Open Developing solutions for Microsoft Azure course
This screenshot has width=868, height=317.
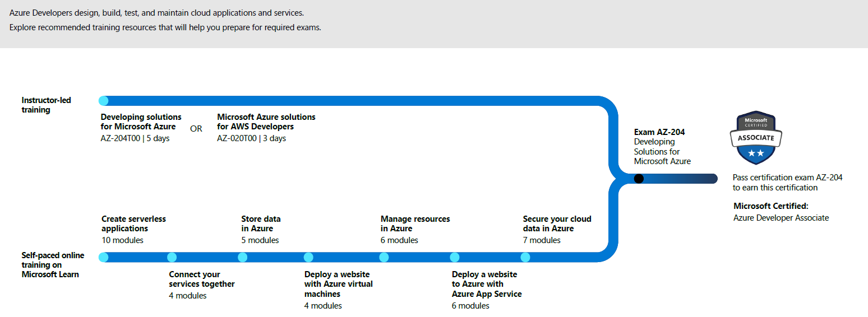[141, 122]
